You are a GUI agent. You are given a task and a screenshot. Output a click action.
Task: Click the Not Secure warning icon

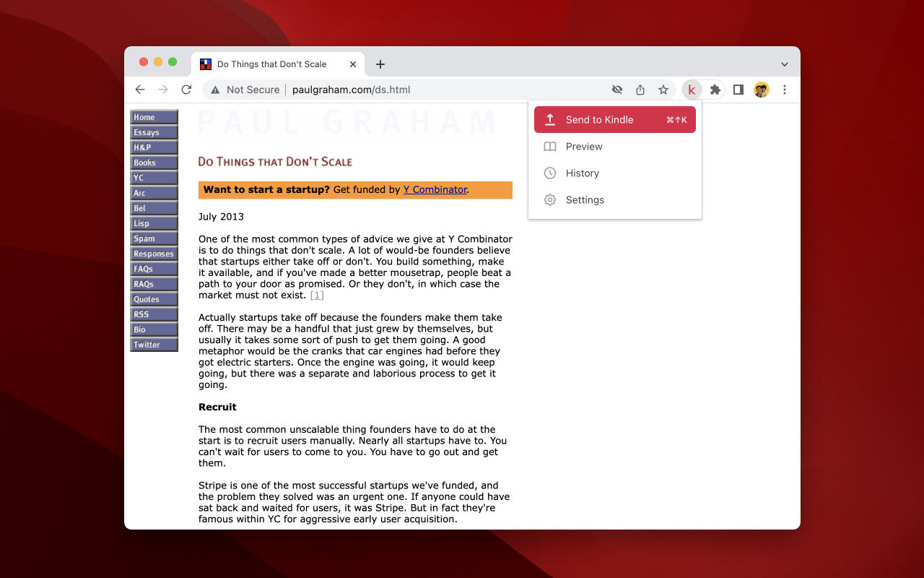(x=214, y=90)
